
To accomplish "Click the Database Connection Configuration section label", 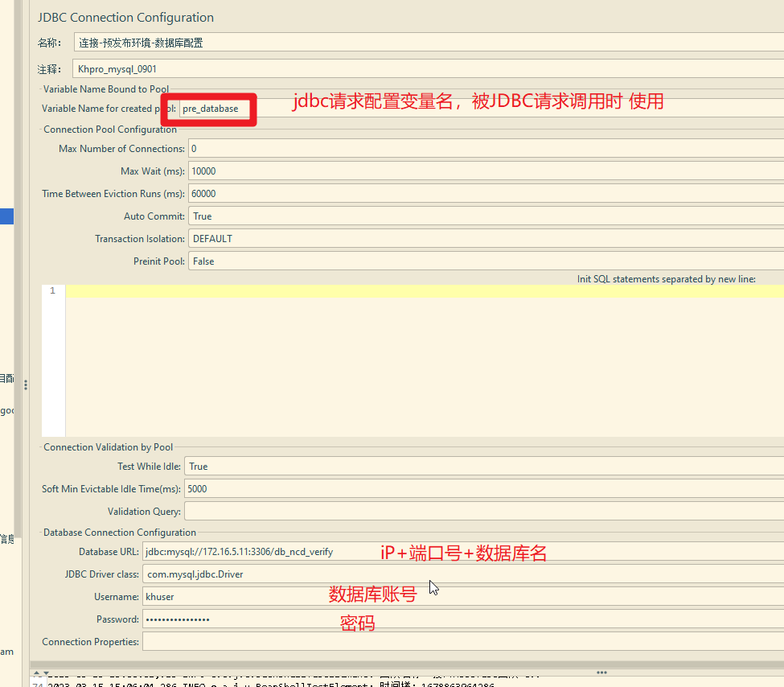I will (x=120, y=533).
